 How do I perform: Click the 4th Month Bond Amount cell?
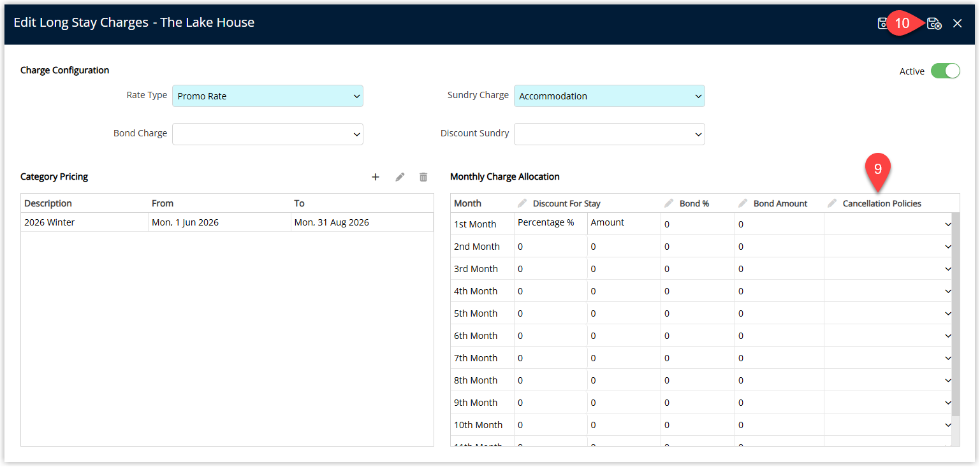[x=779, y=291]
